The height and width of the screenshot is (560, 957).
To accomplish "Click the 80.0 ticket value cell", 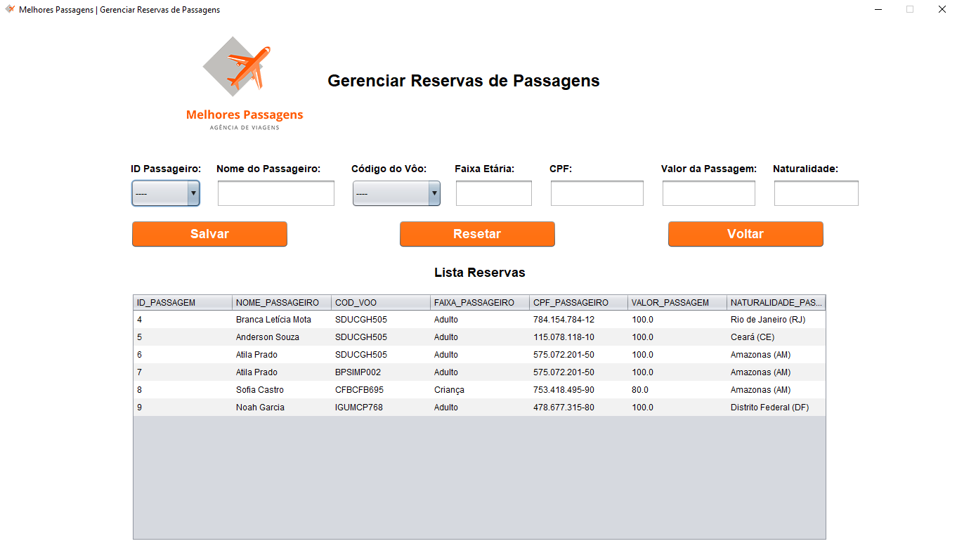I will tap(678, 390).
